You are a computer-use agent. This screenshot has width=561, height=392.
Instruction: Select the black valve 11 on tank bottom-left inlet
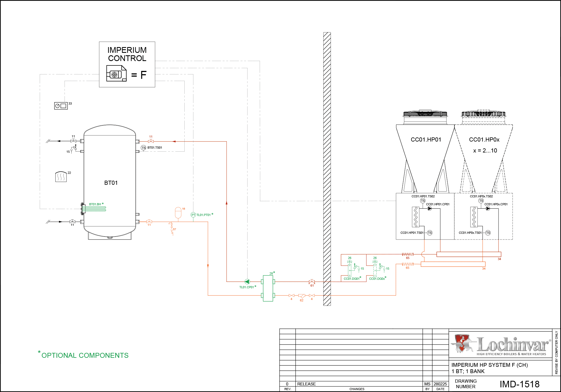coord(72,221)
